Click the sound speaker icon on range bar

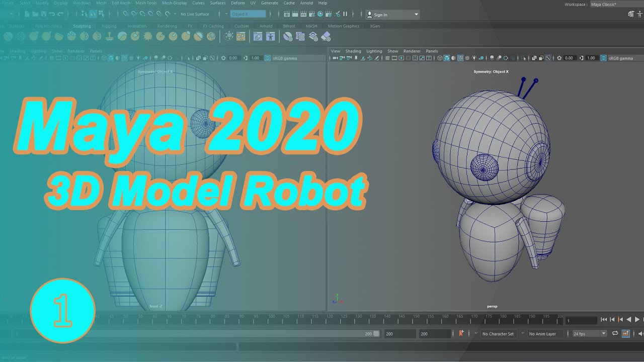[640, 333]
